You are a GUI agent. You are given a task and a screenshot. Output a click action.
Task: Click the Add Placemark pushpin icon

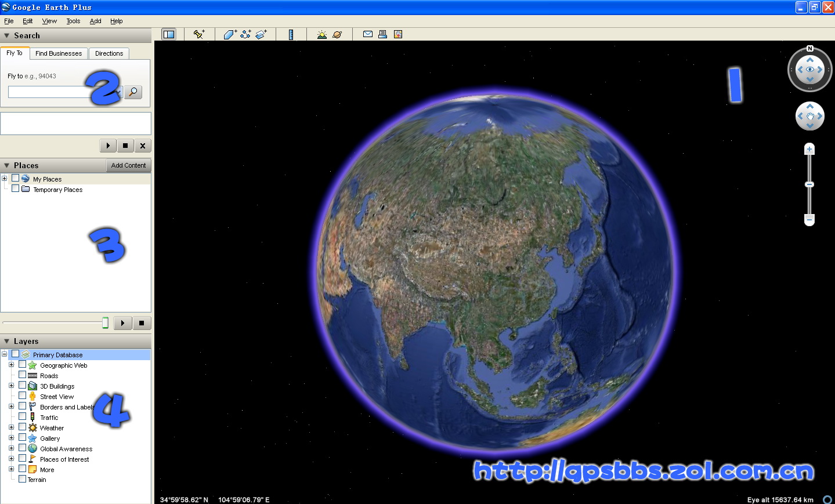tap(199, 34)
